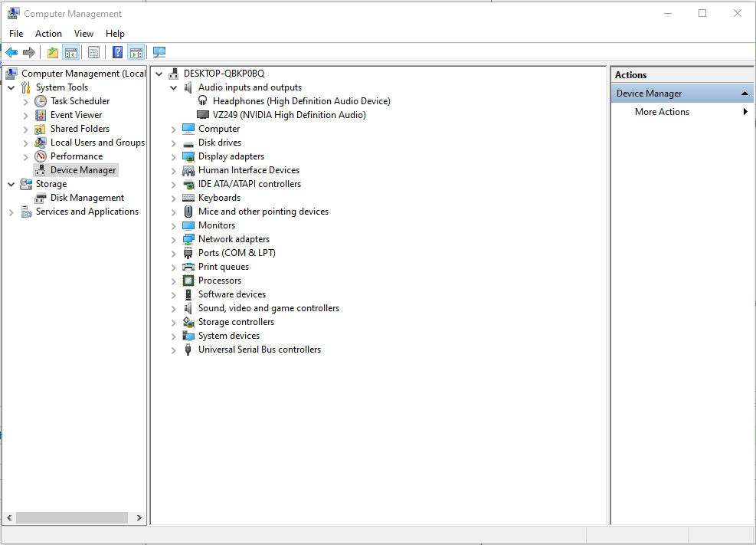Toggle Show/Hide Console Tree toolbar button
This screenshot has height=545, width=756.
click(70, 52)
